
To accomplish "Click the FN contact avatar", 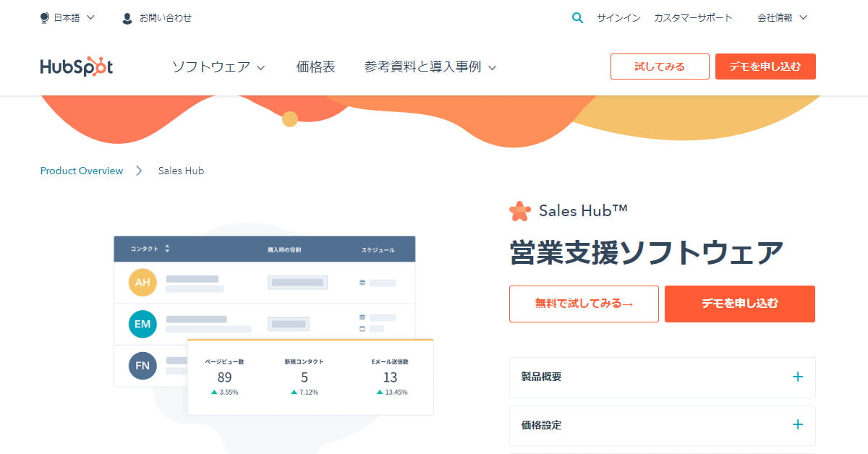I will click(142, 366).
